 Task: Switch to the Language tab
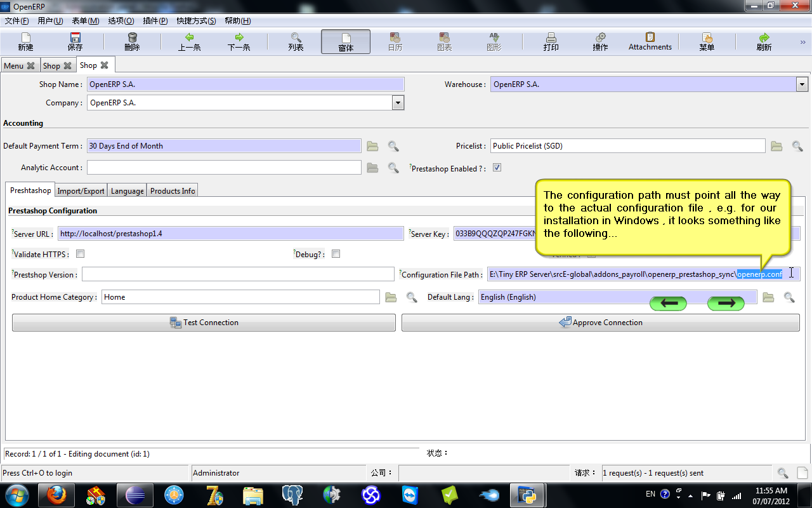128,191
